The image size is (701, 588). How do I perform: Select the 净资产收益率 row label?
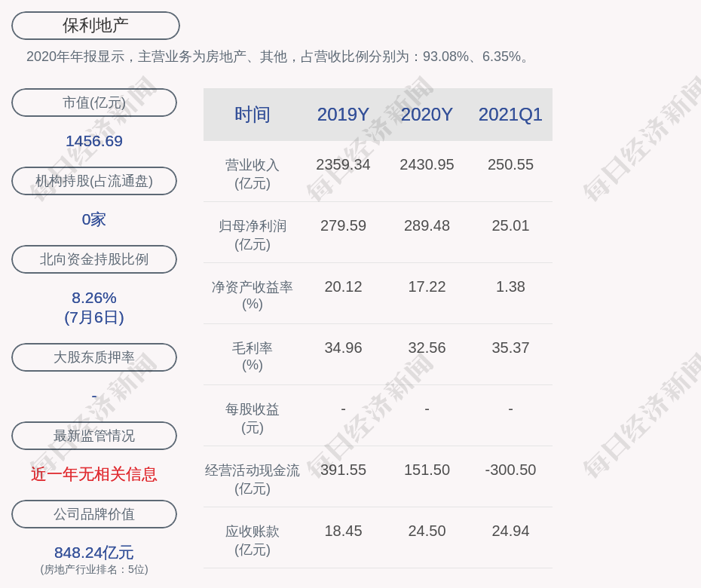[x=252, y=287]
